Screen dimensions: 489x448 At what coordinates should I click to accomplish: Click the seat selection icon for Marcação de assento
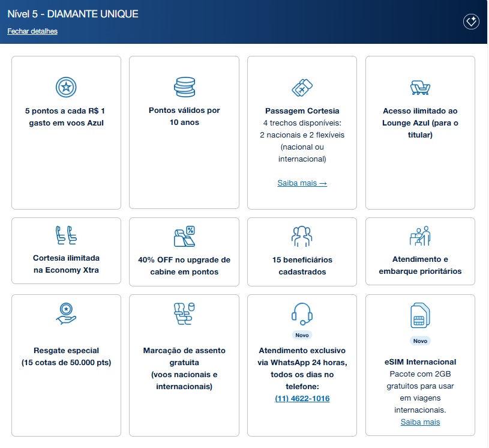(184, 313)
